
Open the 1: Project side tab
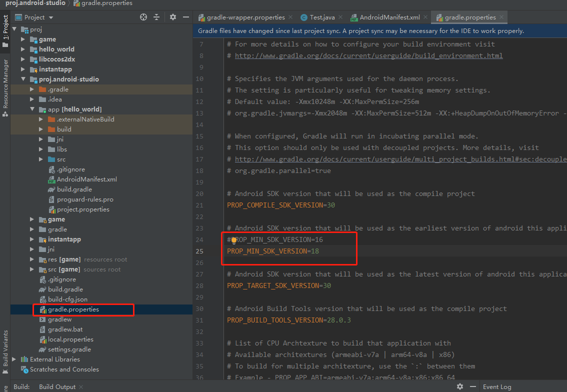point(5,31)
